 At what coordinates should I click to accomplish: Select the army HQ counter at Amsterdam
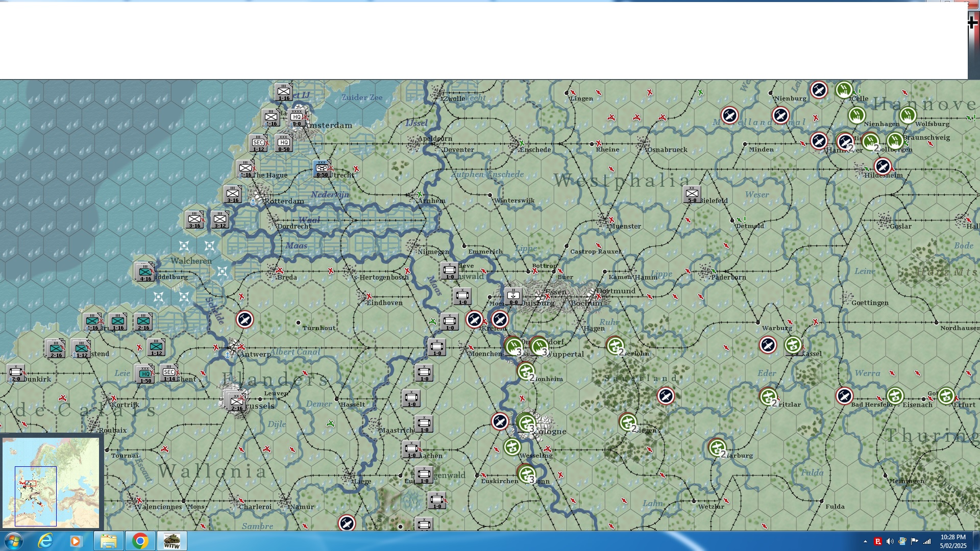297,117
